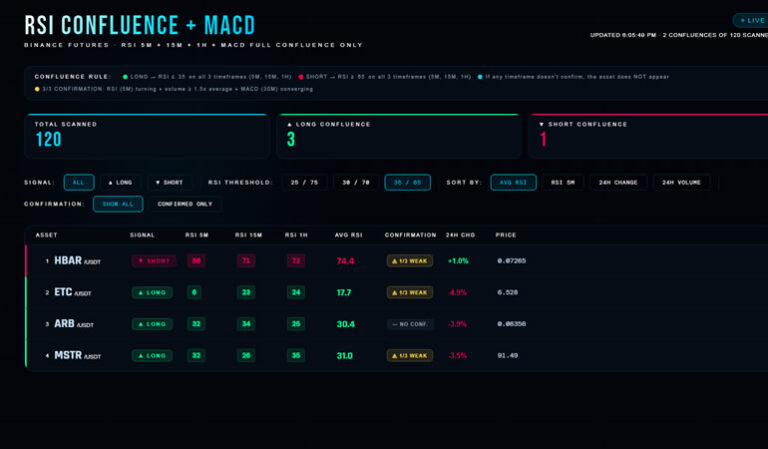Click the SIGNAL column header
Viewport: 768px width, 449px height.
tap(142, 236)
